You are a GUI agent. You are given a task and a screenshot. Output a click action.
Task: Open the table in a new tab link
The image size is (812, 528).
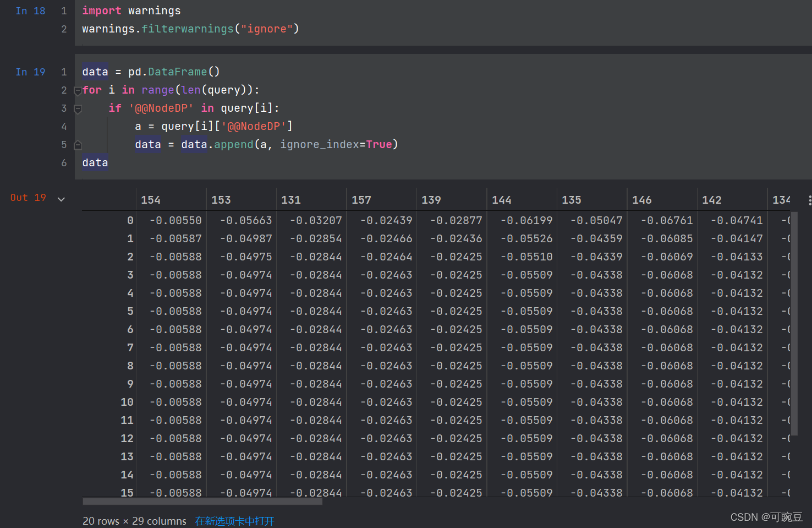point(234,521)
